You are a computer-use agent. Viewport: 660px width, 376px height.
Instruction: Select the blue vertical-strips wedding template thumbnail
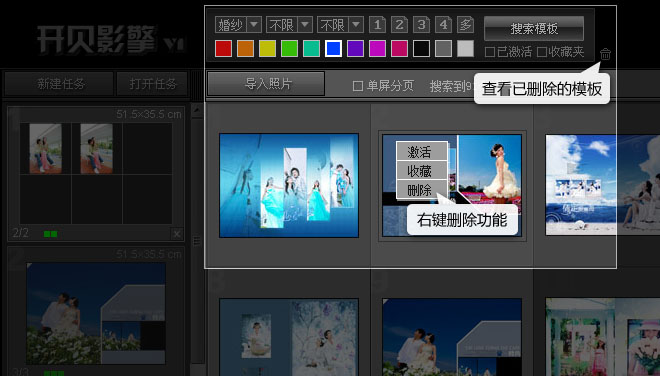[289, 185]
